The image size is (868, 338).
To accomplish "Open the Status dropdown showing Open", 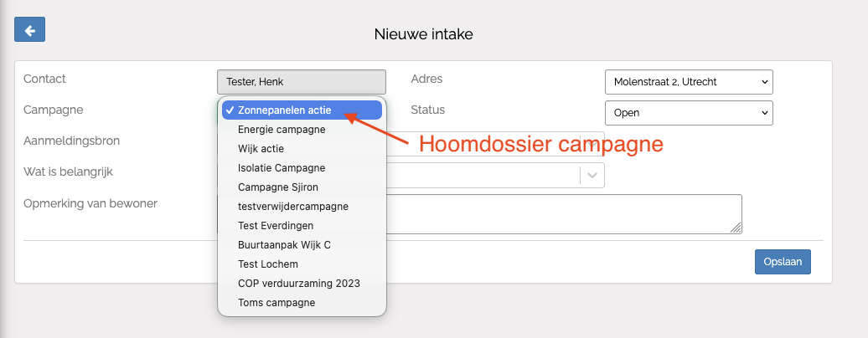I will click(x=688, y=112).
